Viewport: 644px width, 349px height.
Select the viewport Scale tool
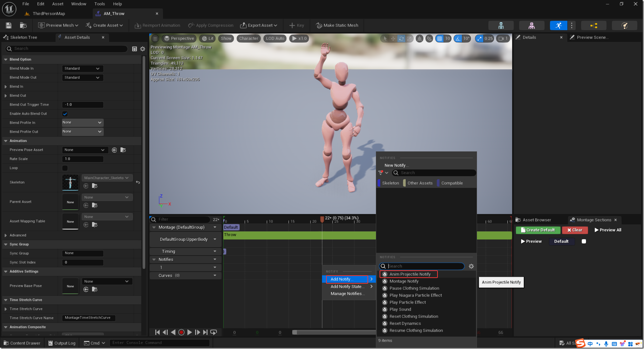[409, 39]
